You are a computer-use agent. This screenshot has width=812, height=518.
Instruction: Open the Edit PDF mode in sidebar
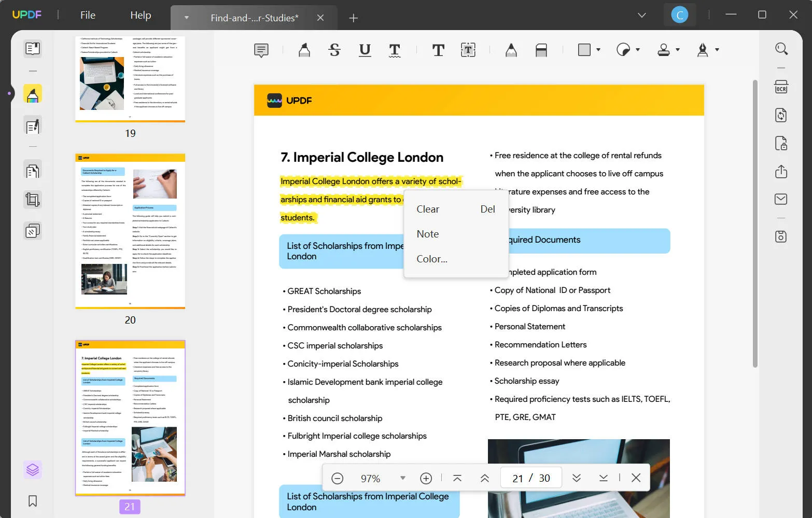(x=33, y=126)
